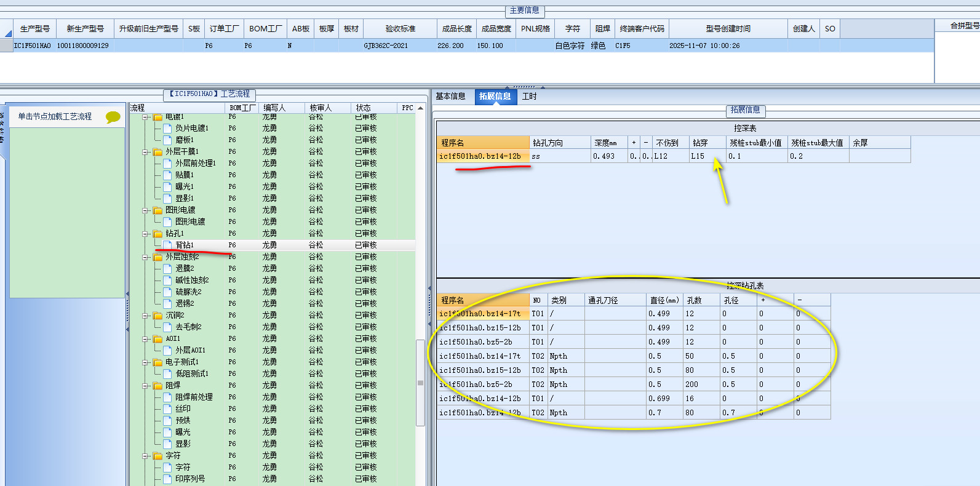
Task: Click the GJB362C-2021 cell
Action: [400, 46]
